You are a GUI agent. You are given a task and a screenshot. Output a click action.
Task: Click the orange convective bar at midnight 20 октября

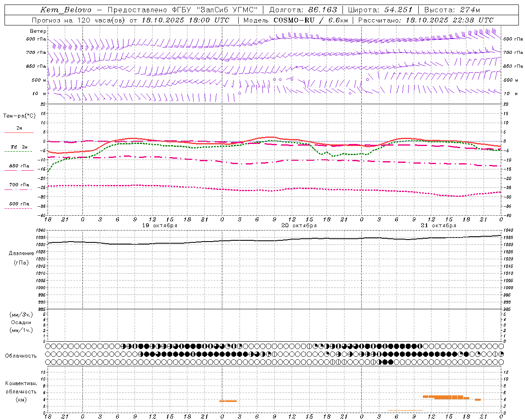228,401
